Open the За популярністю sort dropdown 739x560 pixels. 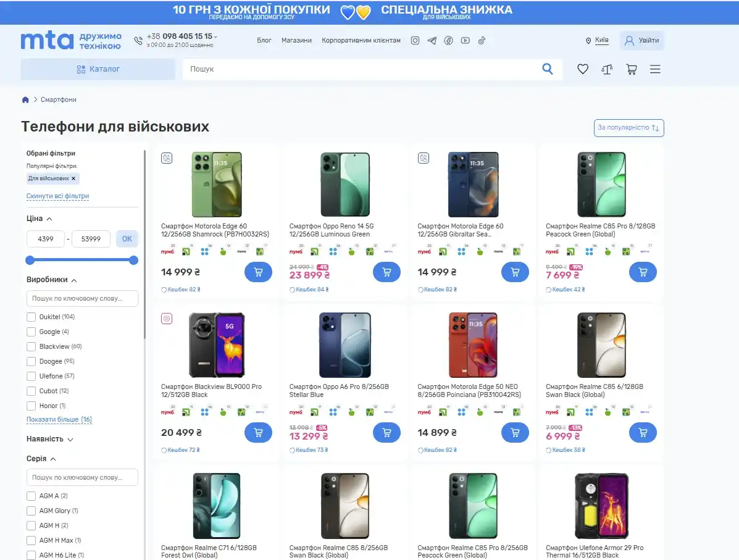(x=628, y=128)
